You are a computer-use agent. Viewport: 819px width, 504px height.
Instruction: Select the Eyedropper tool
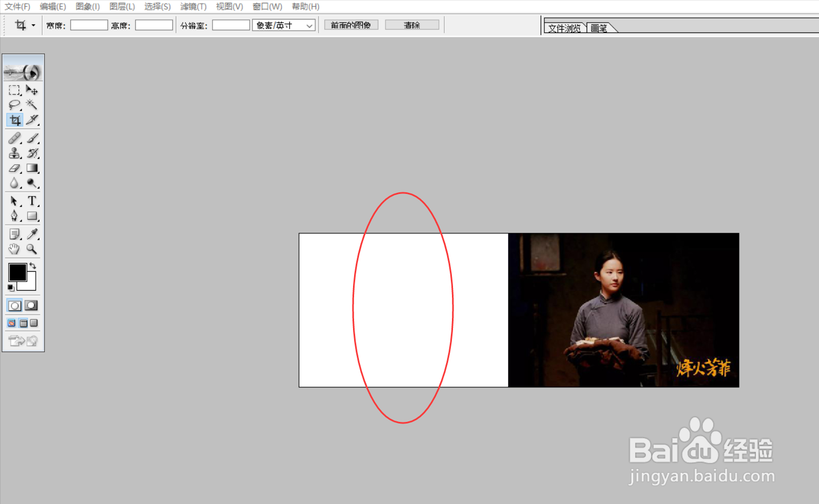32,234
